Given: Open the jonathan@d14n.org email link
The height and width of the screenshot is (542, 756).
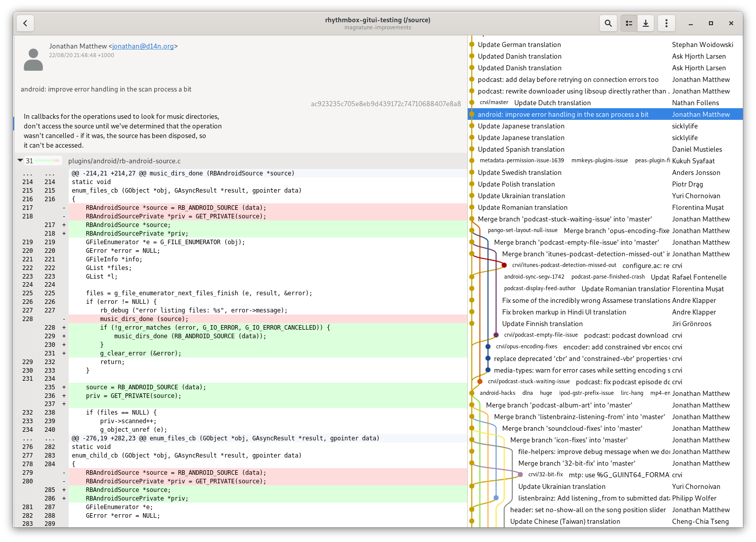Looking at the screenshot, I should (142, 46).
